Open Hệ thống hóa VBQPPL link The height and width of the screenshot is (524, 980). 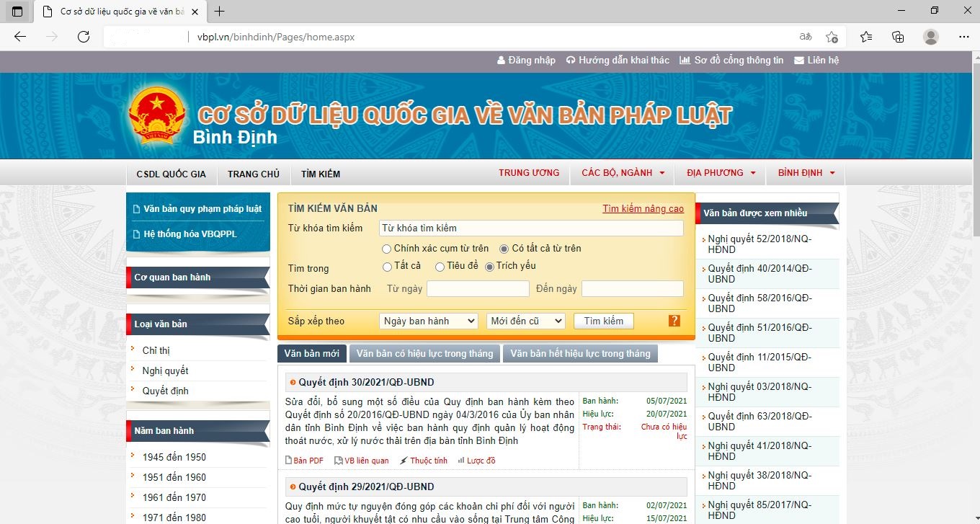190,234
